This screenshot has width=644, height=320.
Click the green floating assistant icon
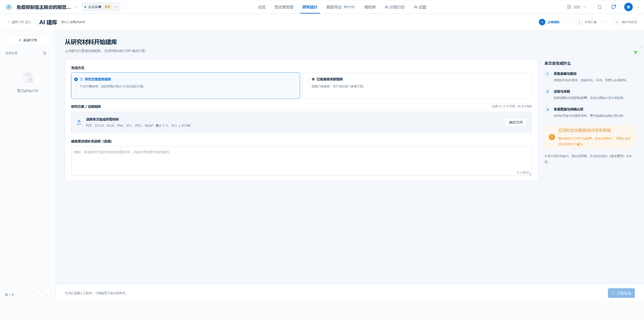[636, 52]
